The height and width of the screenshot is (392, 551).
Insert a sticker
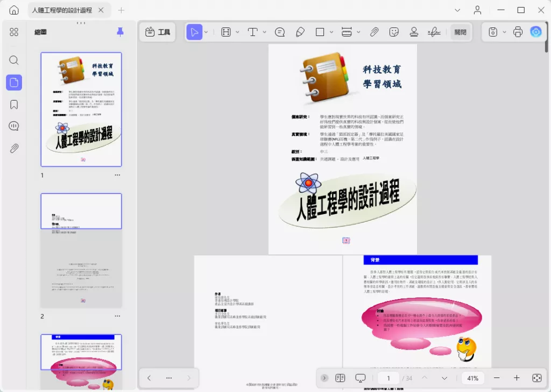394,32
